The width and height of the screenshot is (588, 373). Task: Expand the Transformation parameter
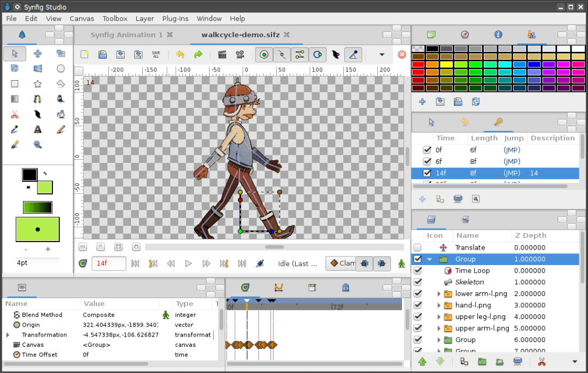[7, 335]
